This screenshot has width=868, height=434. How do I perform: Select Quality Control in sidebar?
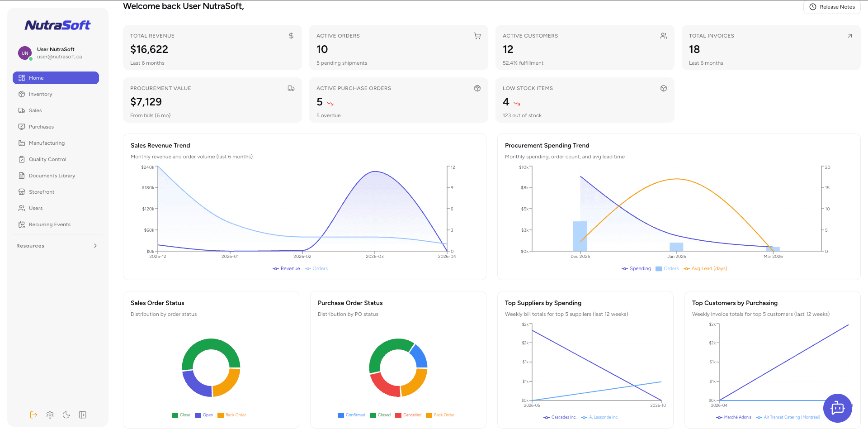point(56,159)
